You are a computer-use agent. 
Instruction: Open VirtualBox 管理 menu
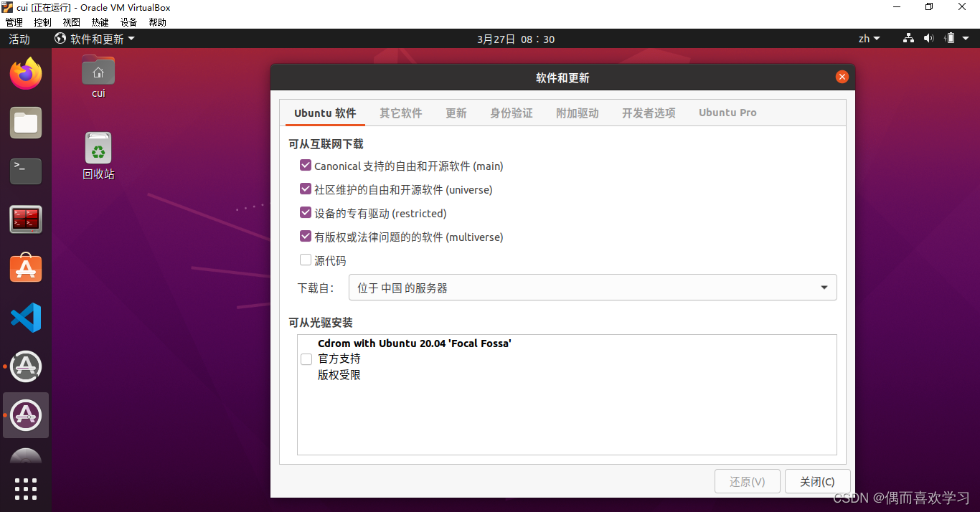pos(14,22)
